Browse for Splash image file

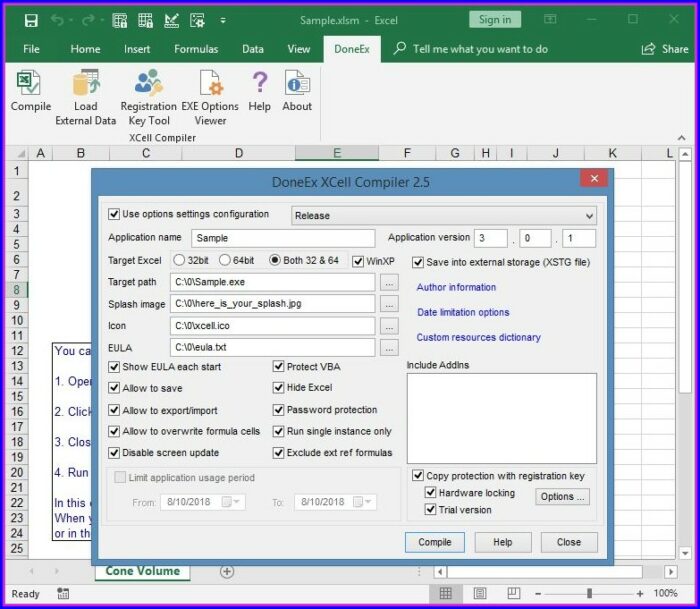coord(389,304)
